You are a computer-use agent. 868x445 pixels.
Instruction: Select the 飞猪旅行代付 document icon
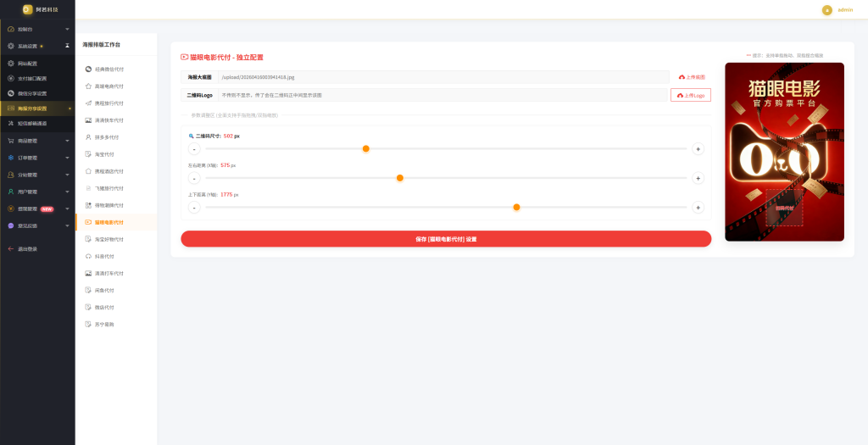(88, 188)
